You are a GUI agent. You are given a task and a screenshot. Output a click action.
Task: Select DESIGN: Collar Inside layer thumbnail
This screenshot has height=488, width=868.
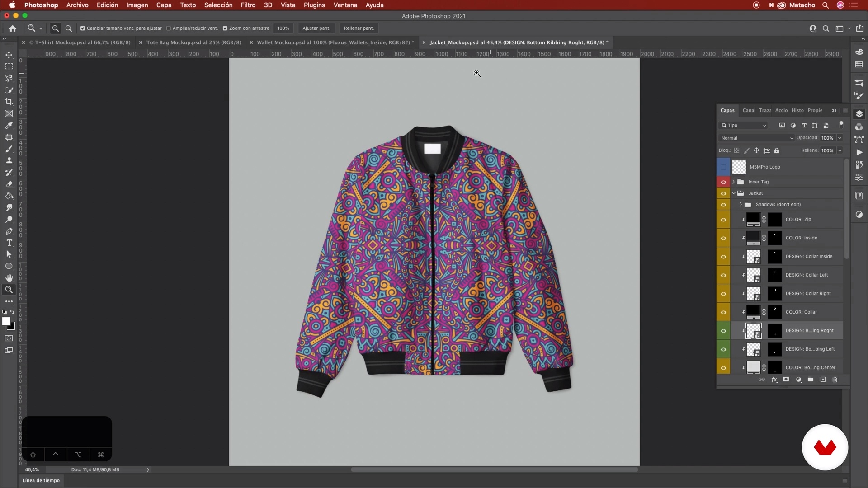pos(753,257)
